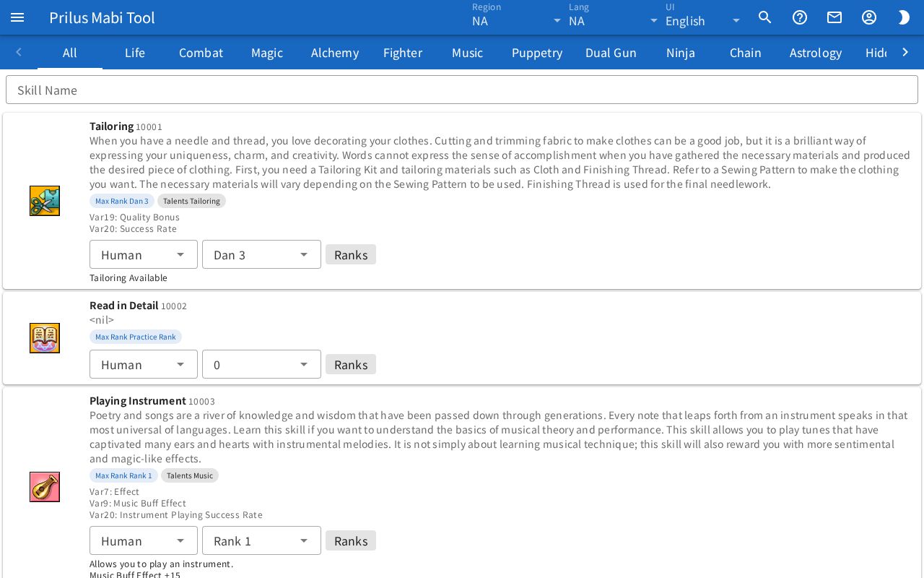Open the help question mark icon
The height and width of the screenshot is (578, 924).
click(800, 17)
